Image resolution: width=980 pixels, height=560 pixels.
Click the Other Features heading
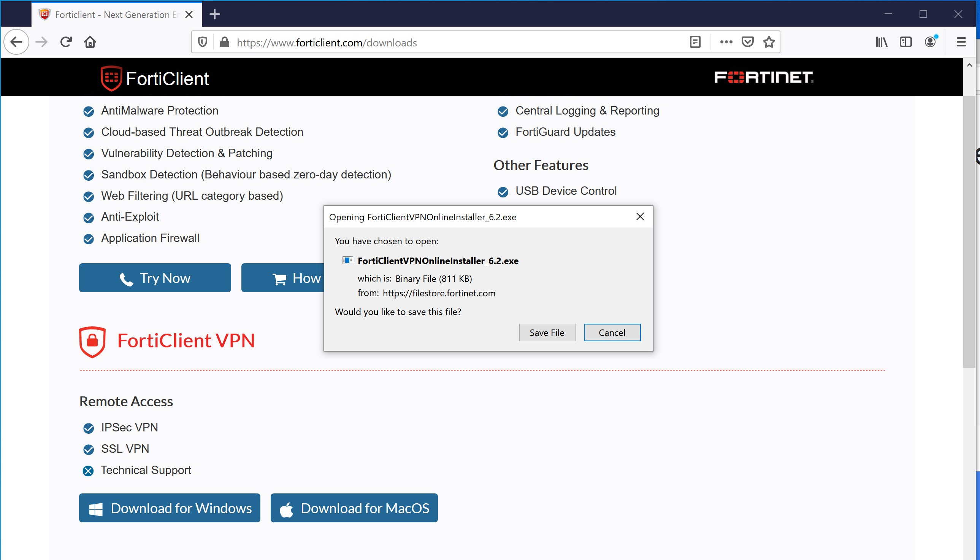(x=541, y=165)
